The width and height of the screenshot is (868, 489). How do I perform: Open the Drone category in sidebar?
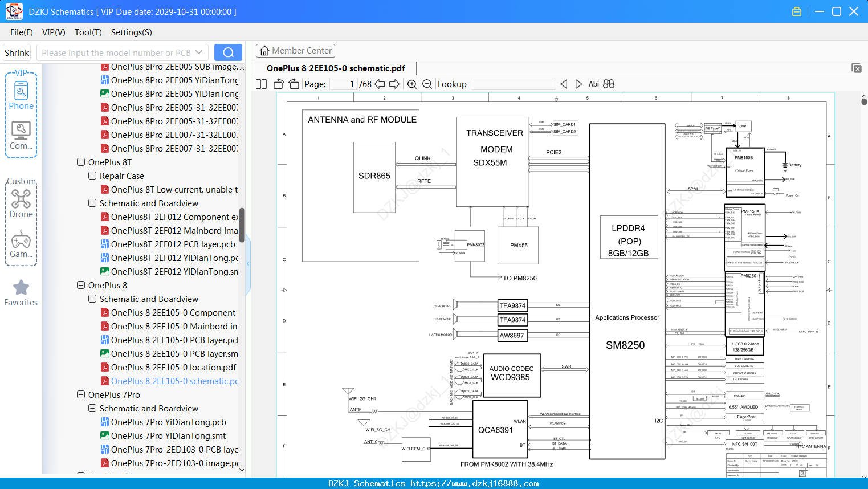point(21,203)
